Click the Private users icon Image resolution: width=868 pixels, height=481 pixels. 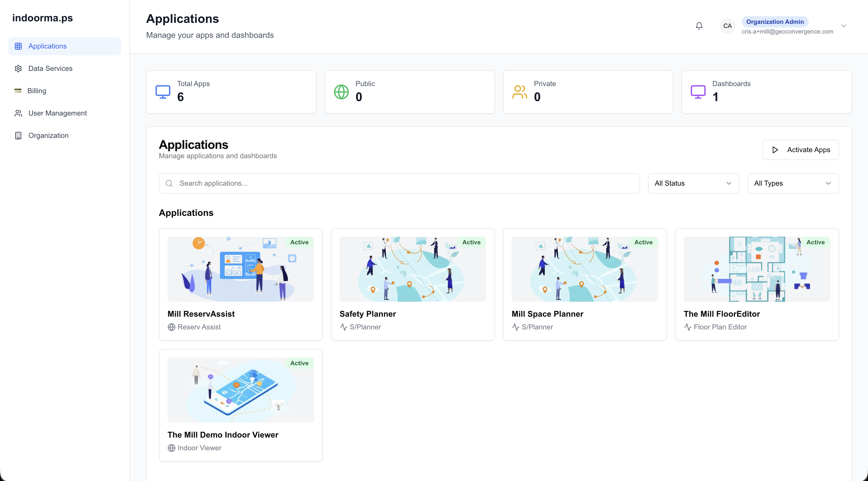coord(520,92)
